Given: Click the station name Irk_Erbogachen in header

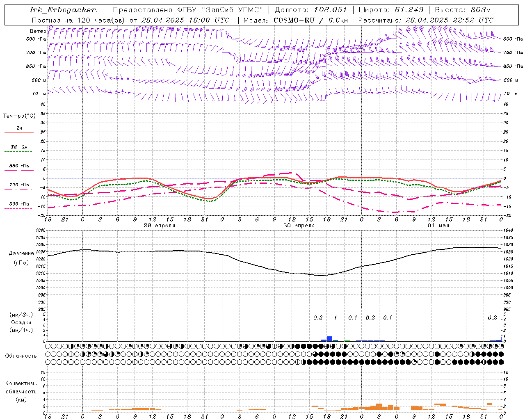Looking at the screenshot, I should pos(63,10).
